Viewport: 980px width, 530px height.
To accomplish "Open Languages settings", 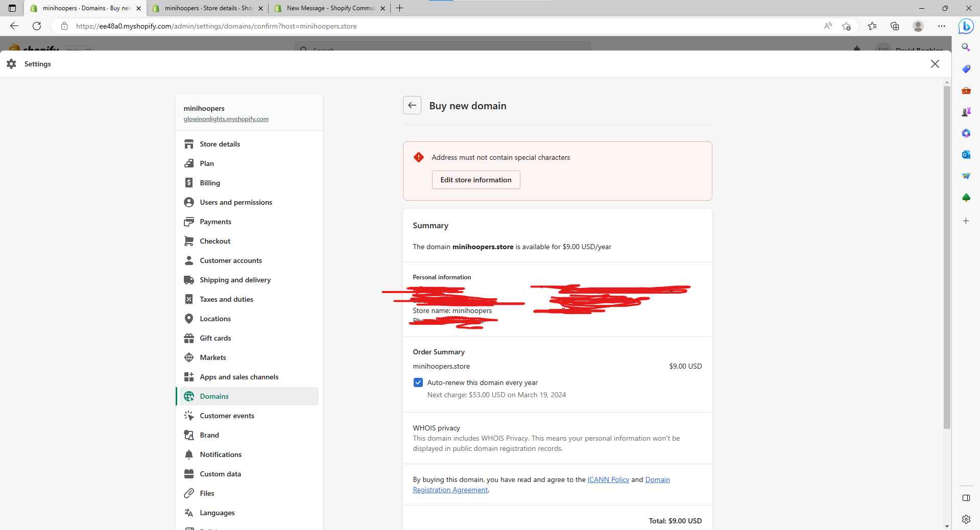I will [249, 513].
